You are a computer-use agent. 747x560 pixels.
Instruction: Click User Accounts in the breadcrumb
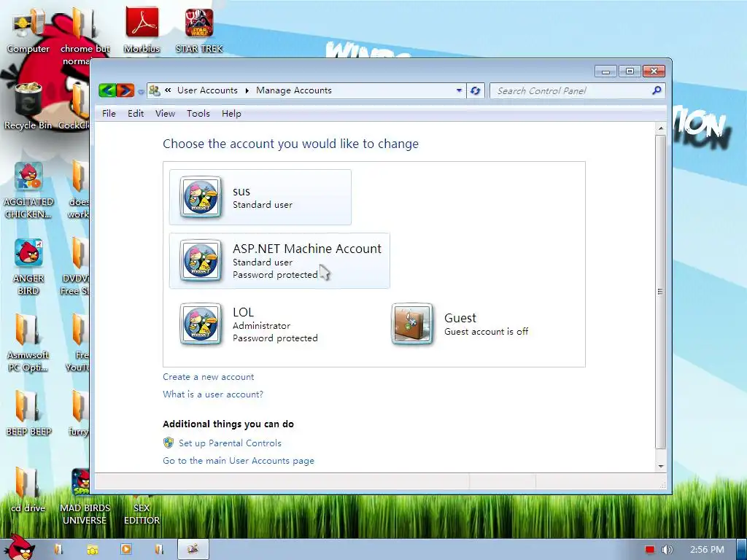(207, 90)
